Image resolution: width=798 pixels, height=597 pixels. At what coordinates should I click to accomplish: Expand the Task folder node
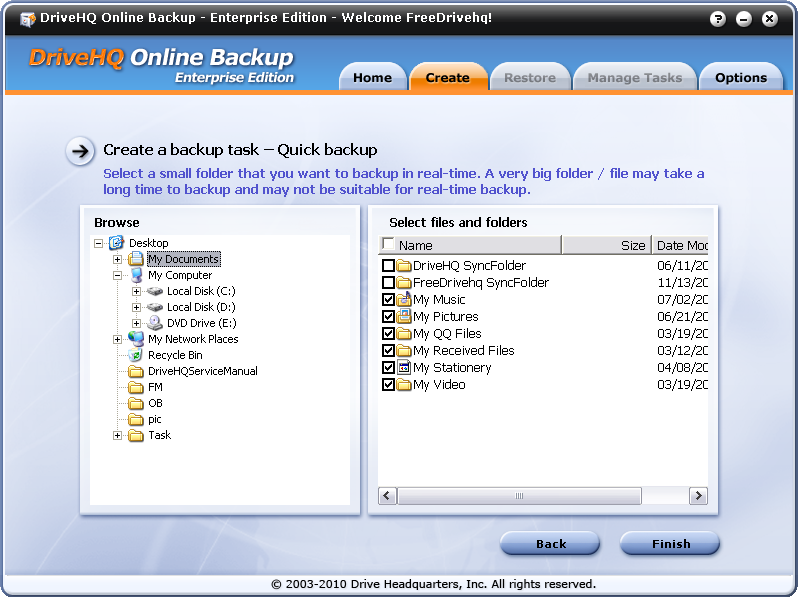[118, 435]
